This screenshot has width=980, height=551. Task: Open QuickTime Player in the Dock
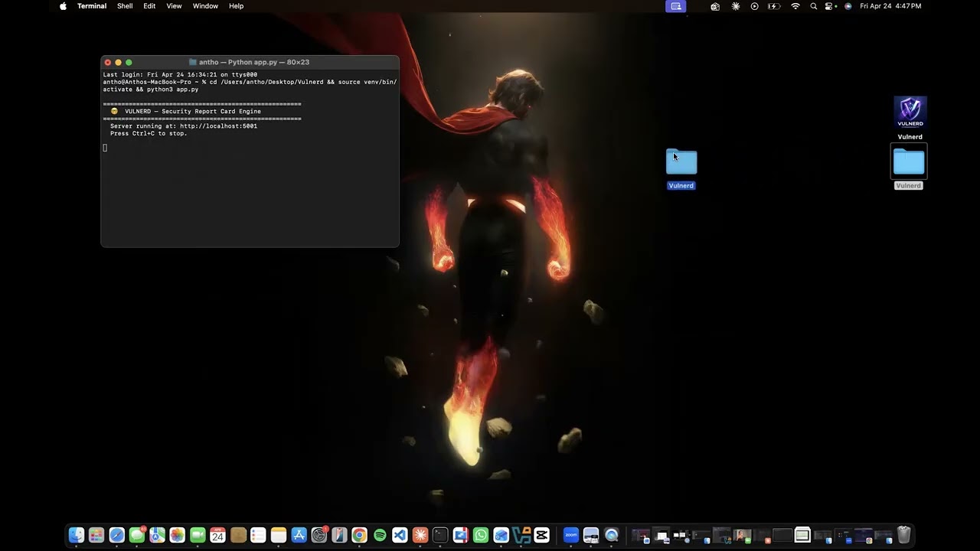(611, 535)
